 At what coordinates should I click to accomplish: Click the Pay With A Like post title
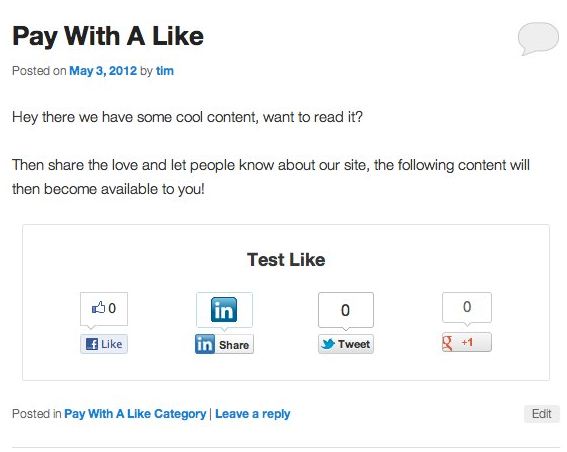[108, 37]
